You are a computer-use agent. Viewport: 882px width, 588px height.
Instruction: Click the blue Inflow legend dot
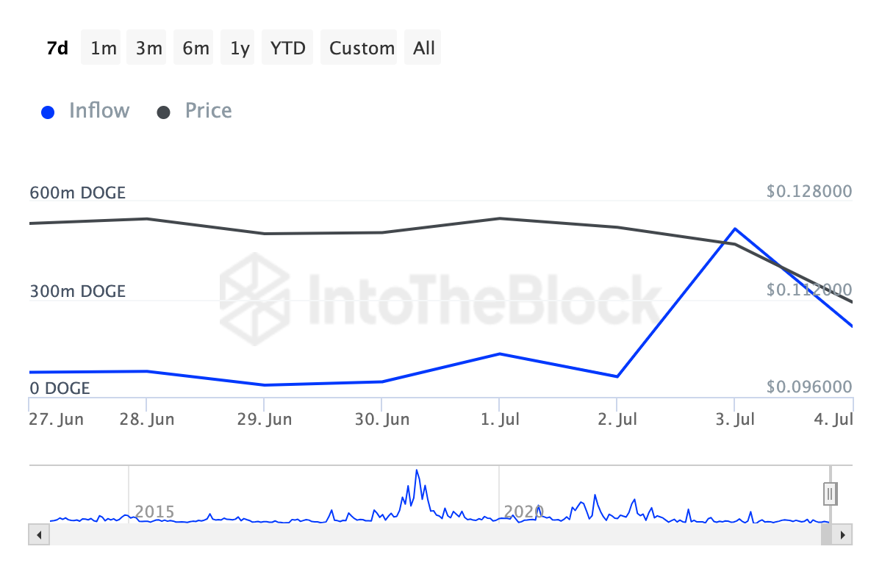coord(49,112)
